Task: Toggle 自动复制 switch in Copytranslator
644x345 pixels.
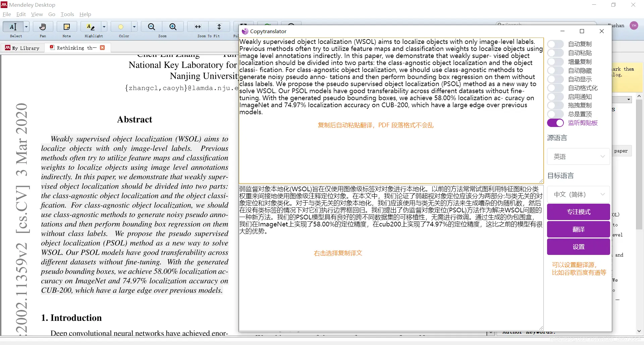Action: pyautogui.click(x=555, y=44)
